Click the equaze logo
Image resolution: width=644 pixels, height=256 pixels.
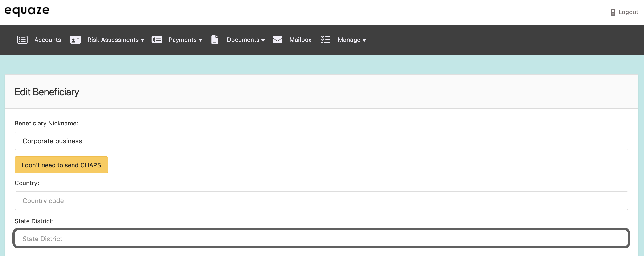(27, 11)
